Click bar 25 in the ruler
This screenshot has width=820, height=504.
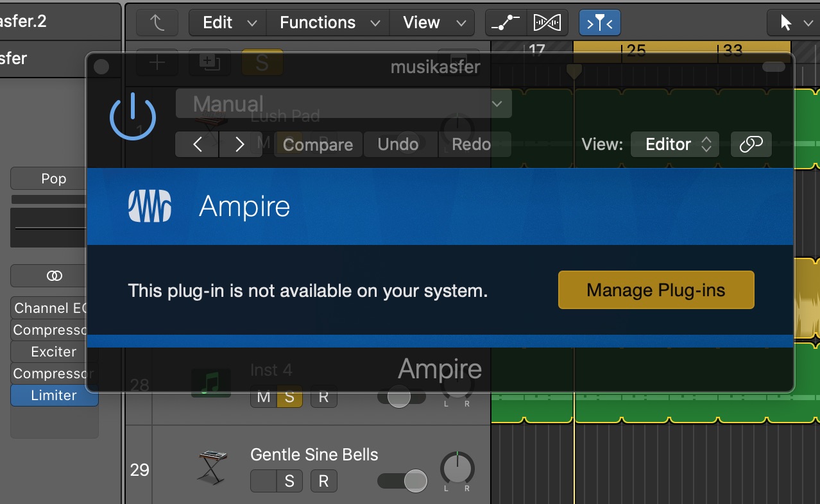tap(635, 51)
